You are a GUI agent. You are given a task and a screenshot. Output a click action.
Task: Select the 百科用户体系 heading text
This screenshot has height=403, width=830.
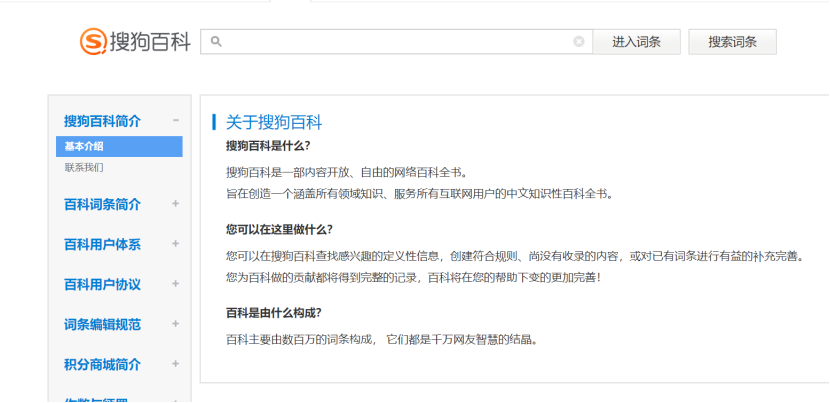click(x=102, y=245)
